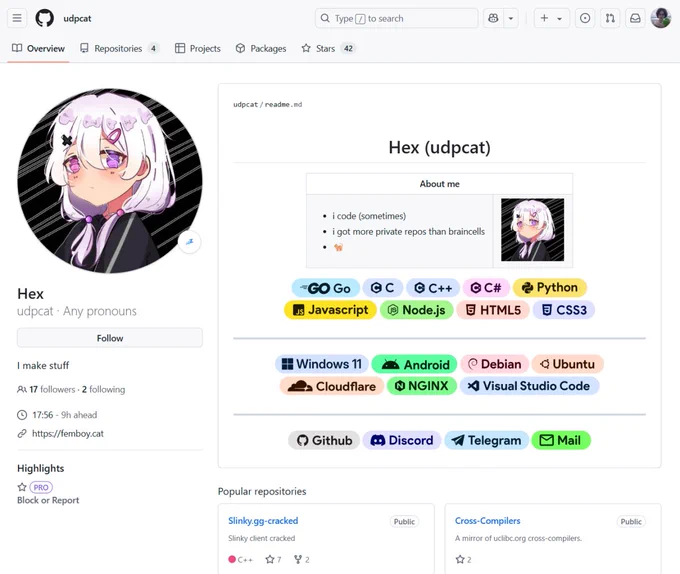Open stargazers count for Cross-Compilers
The image size is (680, 574).
(x=464, y=560)
